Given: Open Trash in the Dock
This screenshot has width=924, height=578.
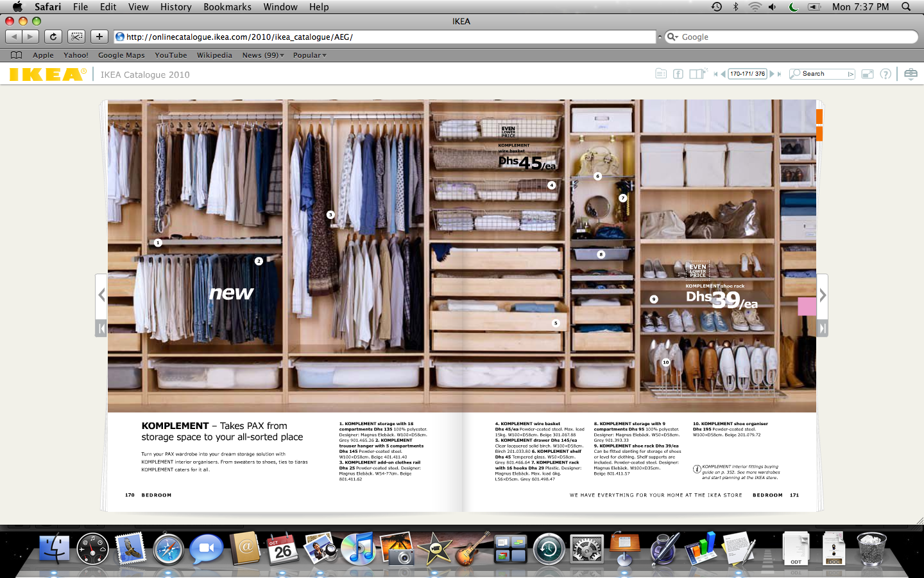Looking at the screenshot, I should click(871, 549).
